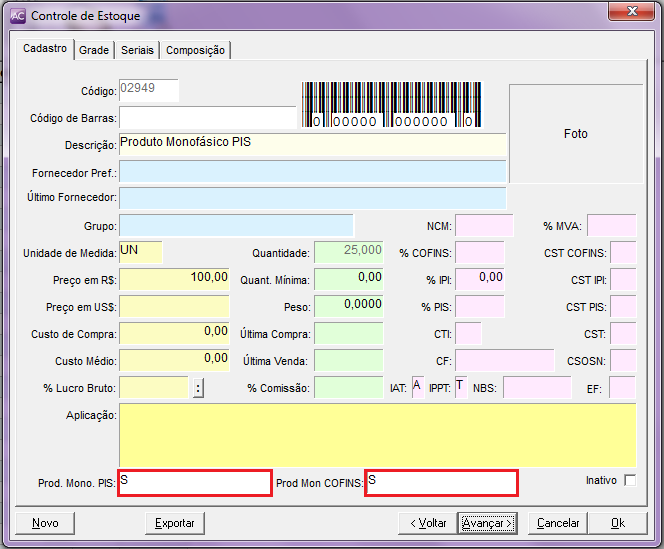The image size is (664, 549).
Task: Select the Composição tab
Action: coord(196,50)
